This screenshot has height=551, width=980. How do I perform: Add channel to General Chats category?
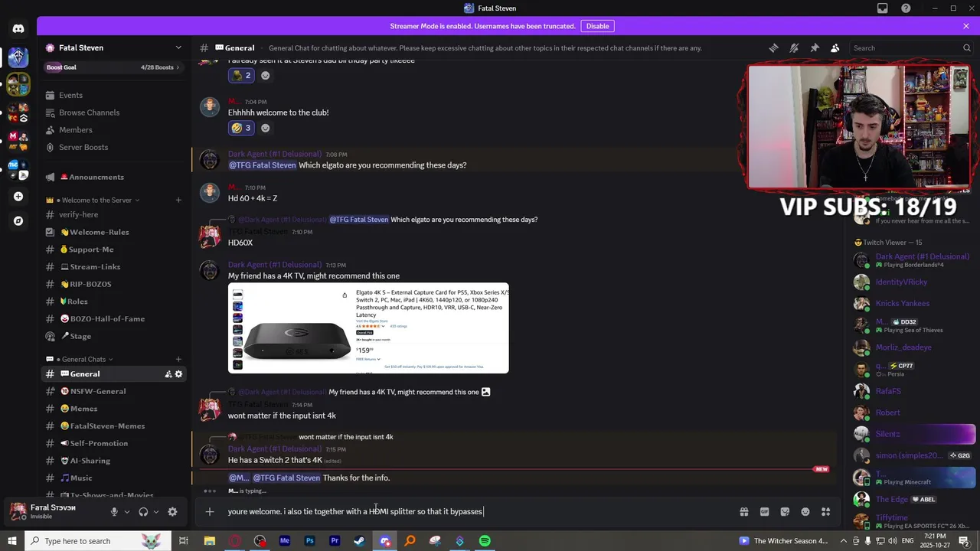tap(178, 359)
